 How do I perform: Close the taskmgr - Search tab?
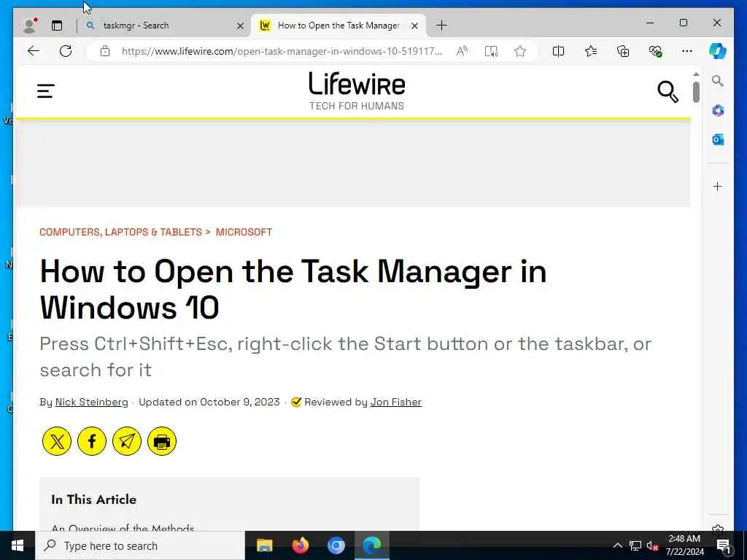(x=240, y=26)
